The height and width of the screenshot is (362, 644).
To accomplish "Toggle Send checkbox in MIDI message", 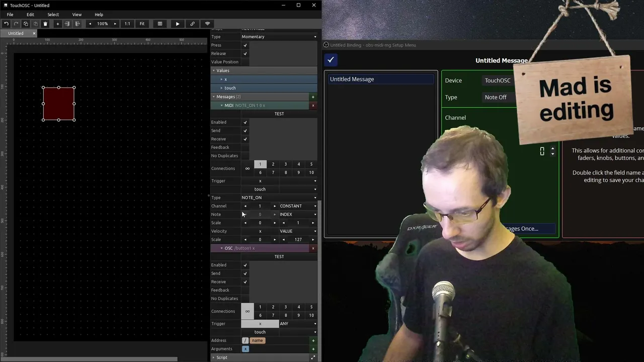I will tap(245, 131).
